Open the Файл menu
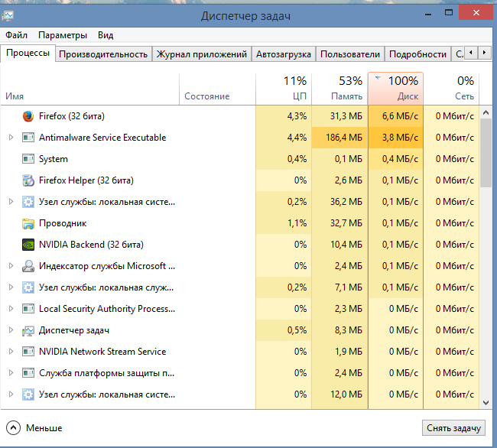This screenshot has width=497, height=448. [x=16, y=35]
